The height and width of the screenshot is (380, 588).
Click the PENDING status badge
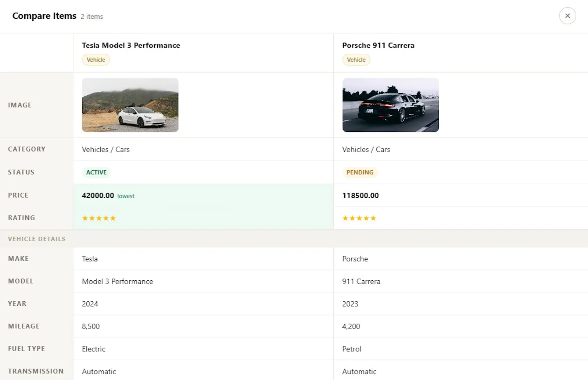[x=360, y=172]
